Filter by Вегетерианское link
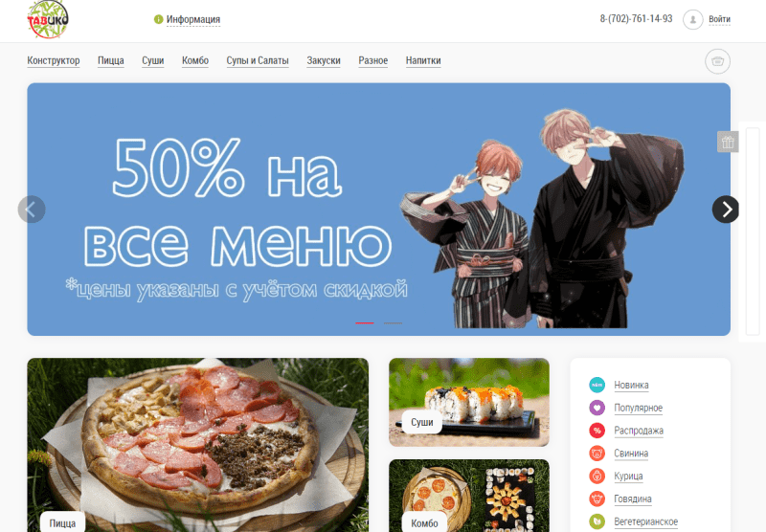The width and height of the screenshot is (766, 532). [x=645, y=521]
